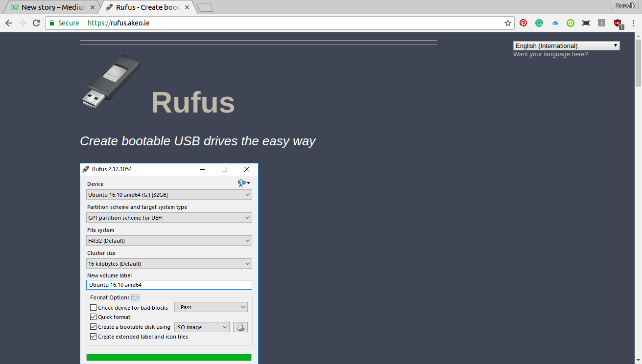Open the Chrome three-dot menu
The image size is (642, 364).
click(633, 23)
